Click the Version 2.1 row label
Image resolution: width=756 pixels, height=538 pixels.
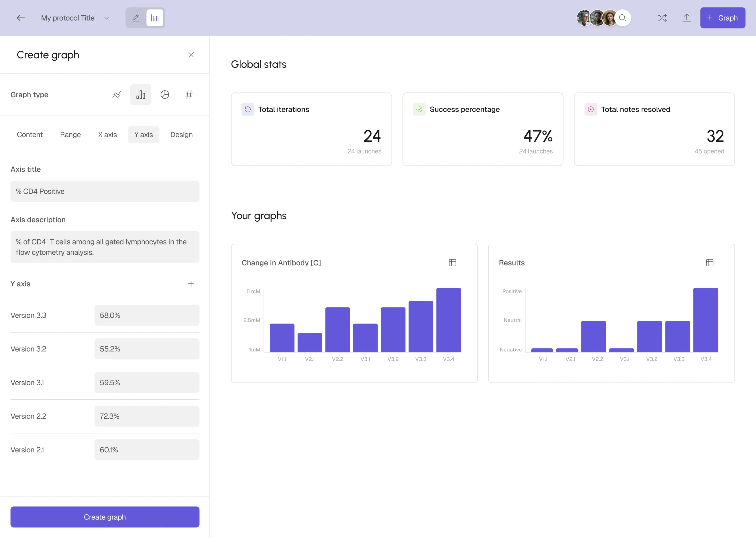[27, 450]
